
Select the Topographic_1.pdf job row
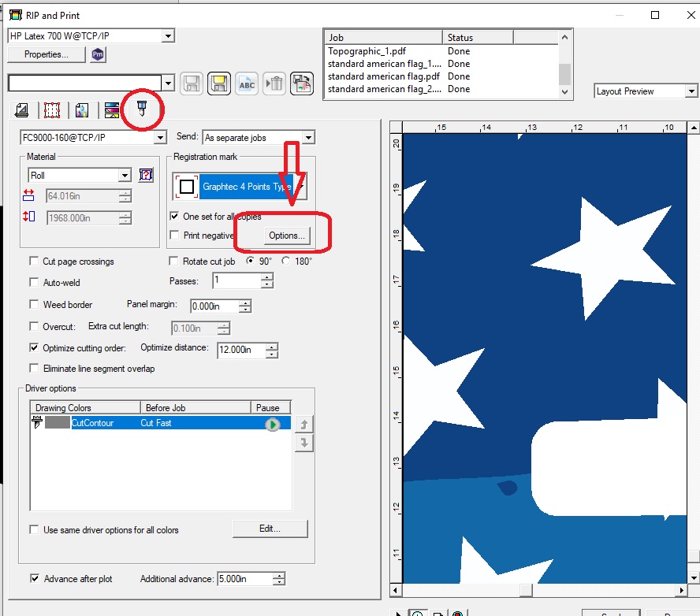pos(441,51)
